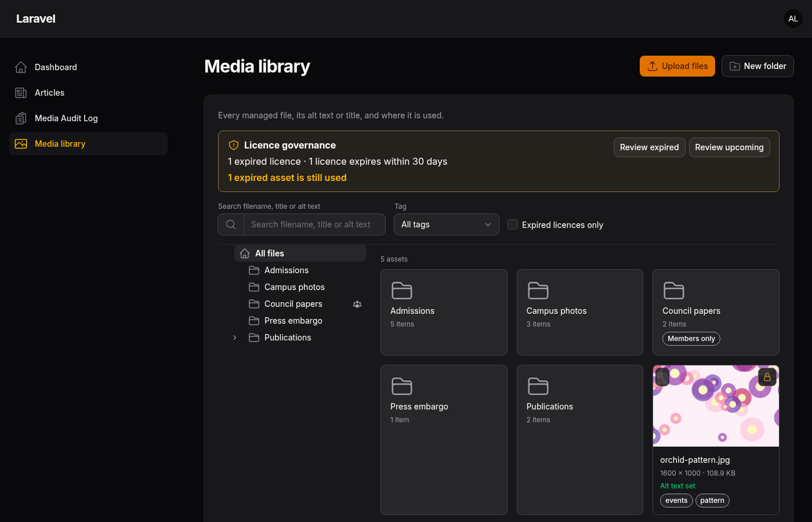Open the All tags dropdown
The height and width of the screenshot is (522, 812).
tap(447, 224)
